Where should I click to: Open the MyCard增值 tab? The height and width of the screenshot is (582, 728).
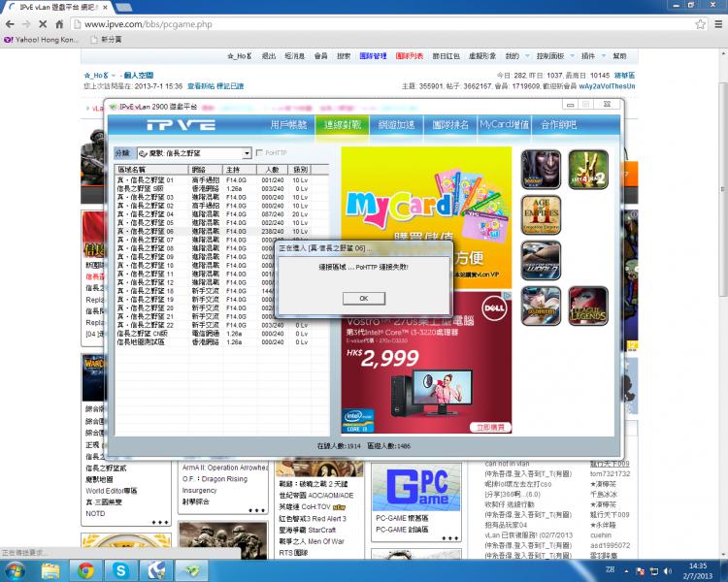point(504,125)
